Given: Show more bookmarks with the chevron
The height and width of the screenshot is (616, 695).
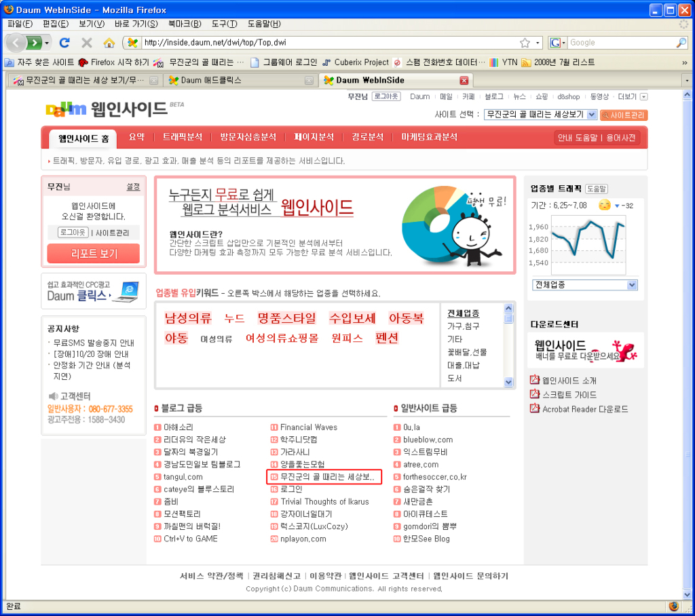Looking at the screenshot, I should 684,63.
